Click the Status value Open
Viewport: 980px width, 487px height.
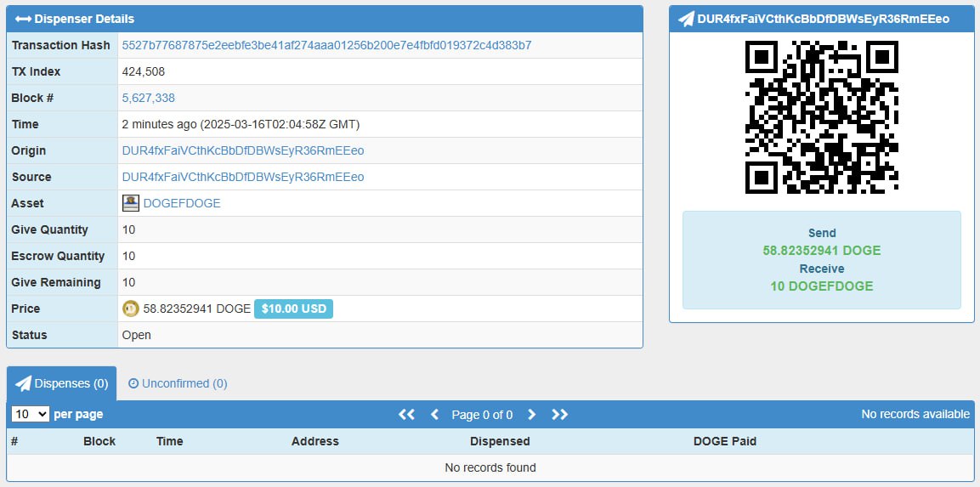click(x=136, y=335)
